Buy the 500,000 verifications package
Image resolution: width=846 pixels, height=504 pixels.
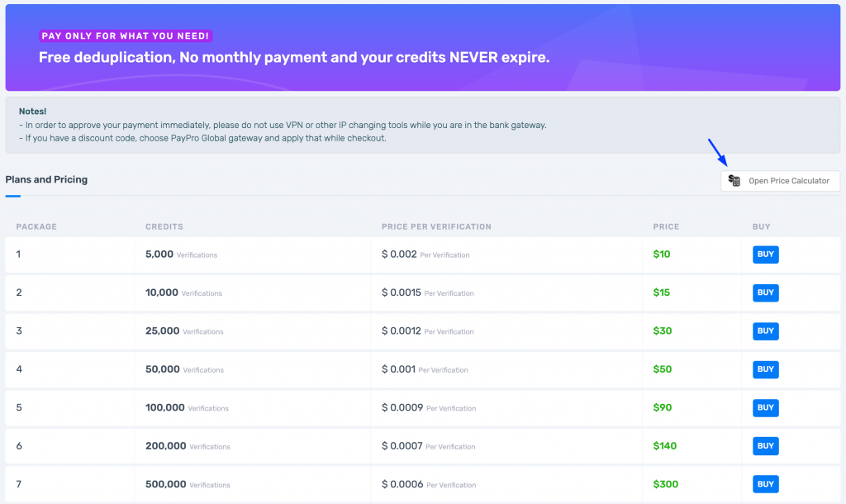coord(765,484)
